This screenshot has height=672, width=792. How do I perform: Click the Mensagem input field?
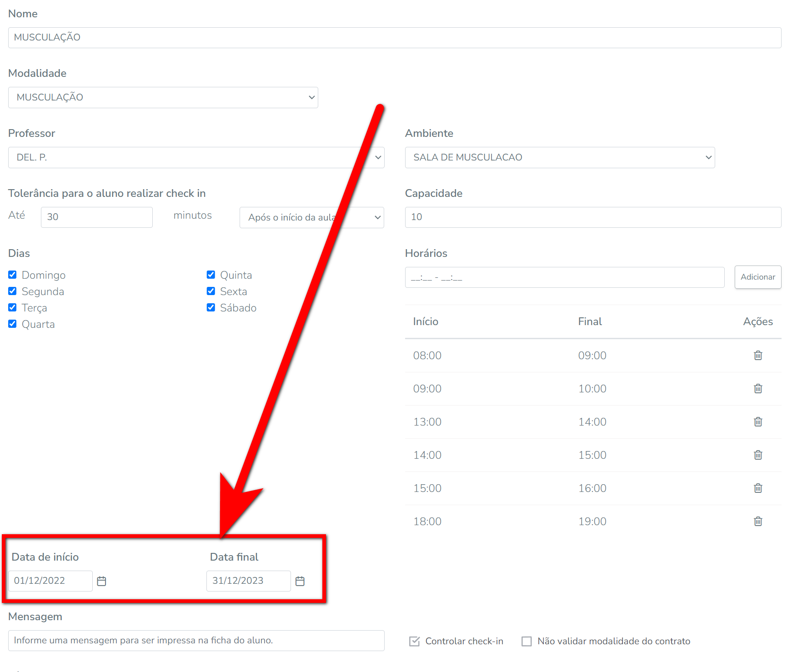click(x=196, y=640)
